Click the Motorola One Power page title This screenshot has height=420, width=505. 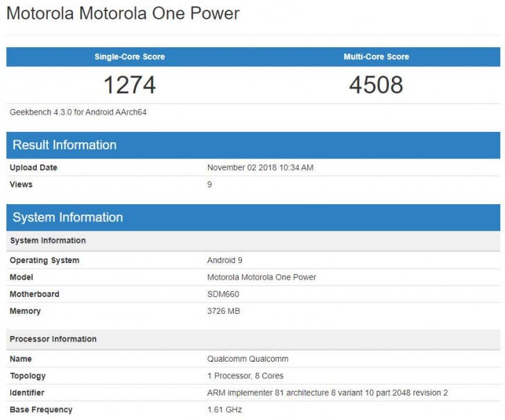pos(123,15)
